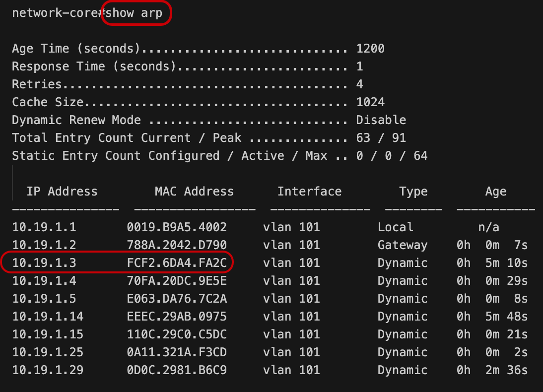The height and width of the screenshot is (392, 543).
Task: Select MAC address 0A11.321A.F3CD
Action: coord(177,352)
